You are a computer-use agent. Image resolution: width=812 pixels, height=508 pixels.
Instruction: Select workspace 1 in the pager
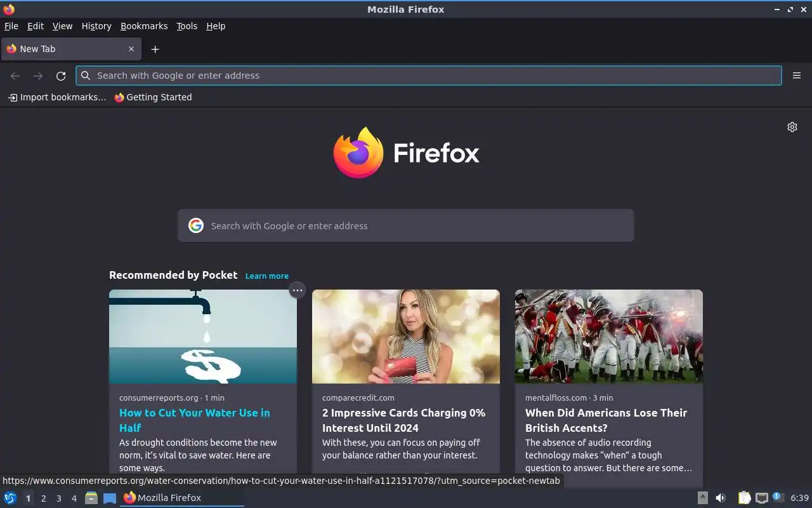click(x=28, y=498)
